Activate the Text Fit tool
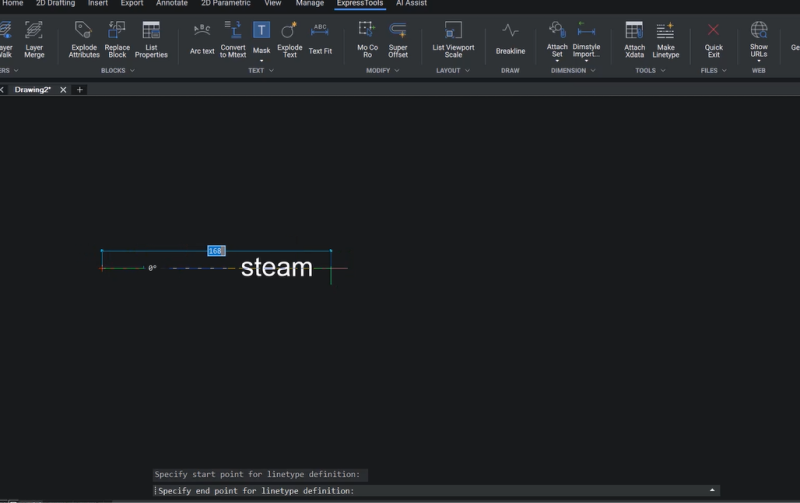The height and width of the screenshot is (503, 800). click(320, 39)
